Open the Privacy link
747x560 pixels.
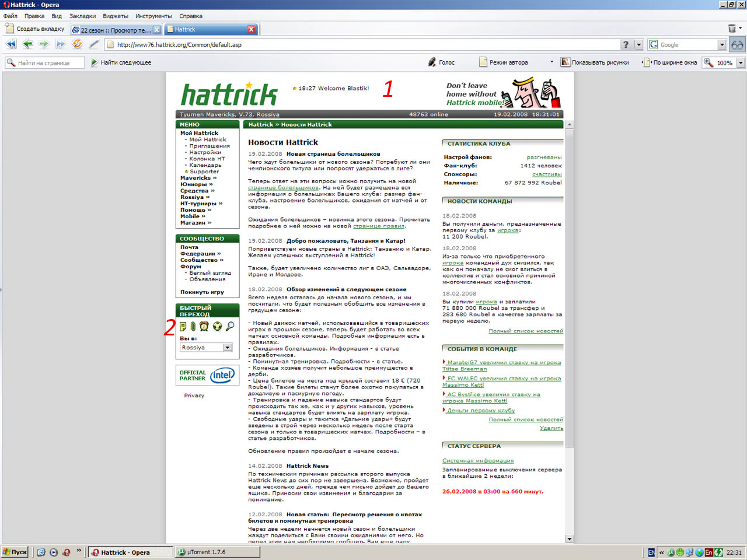tap(194, 395)
